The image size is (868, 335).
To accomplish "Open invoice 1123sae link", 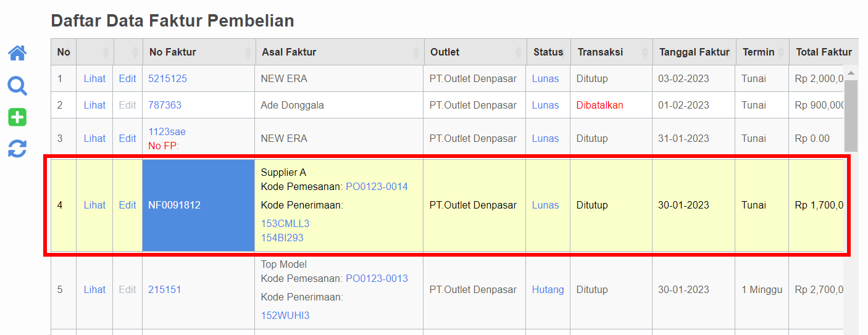I will [167, 132].
